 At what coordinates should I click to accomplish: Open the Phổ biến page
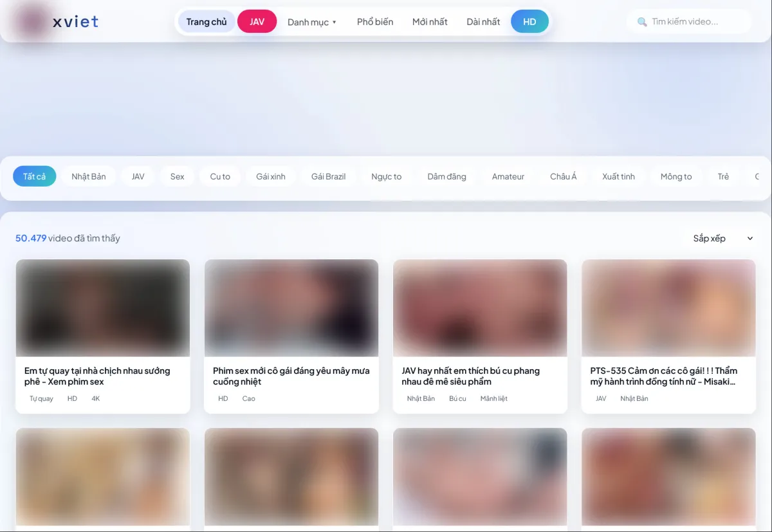pos(375,22)
